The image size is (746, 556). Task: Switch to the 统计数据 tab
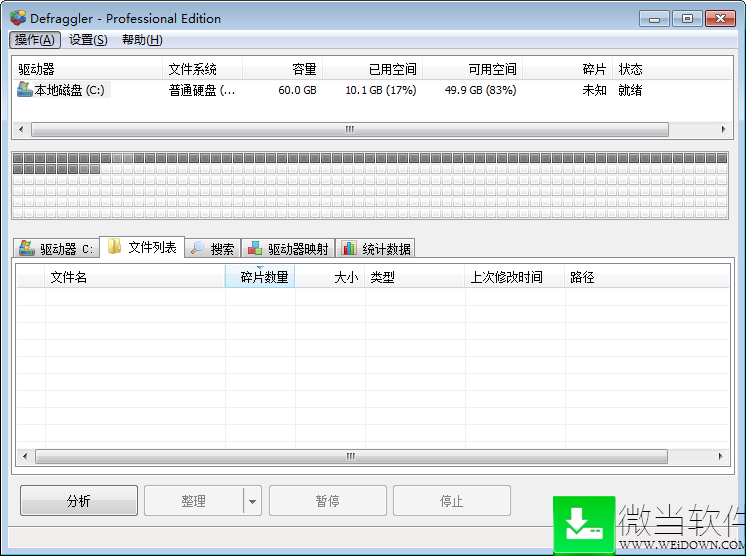(376, 248)
